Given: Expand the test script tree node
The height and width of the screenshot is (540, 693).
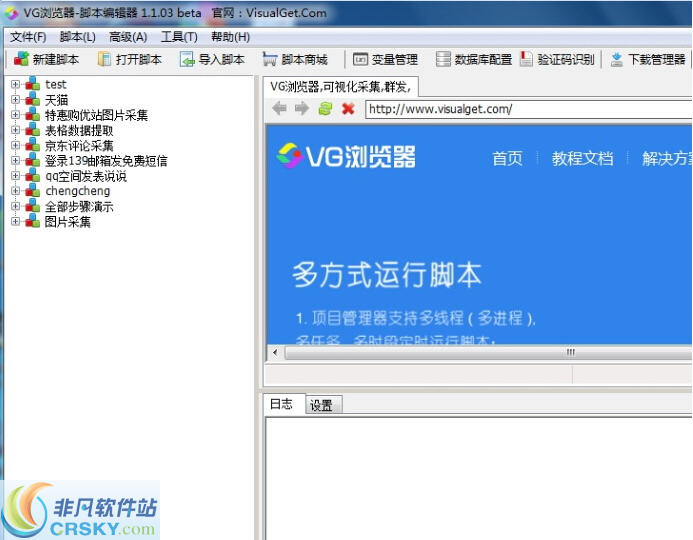Looking at the screenshot, I should click(15, 84).
